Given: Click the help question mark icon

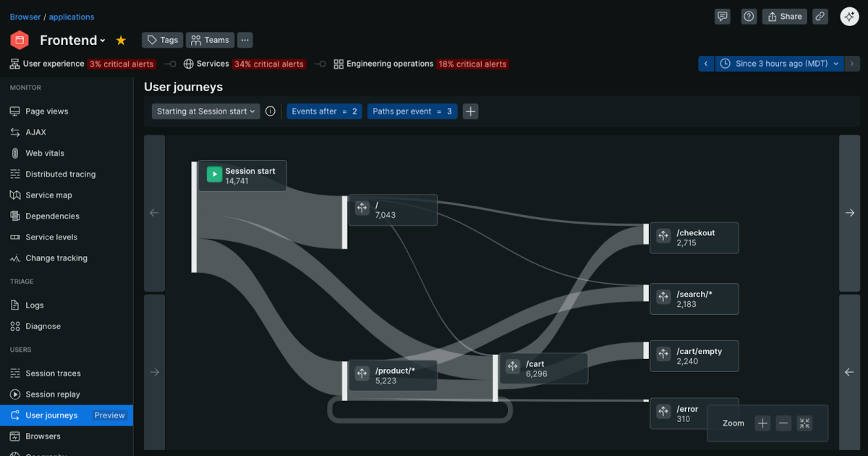Looking at the screenshot, I should point(749,16).
